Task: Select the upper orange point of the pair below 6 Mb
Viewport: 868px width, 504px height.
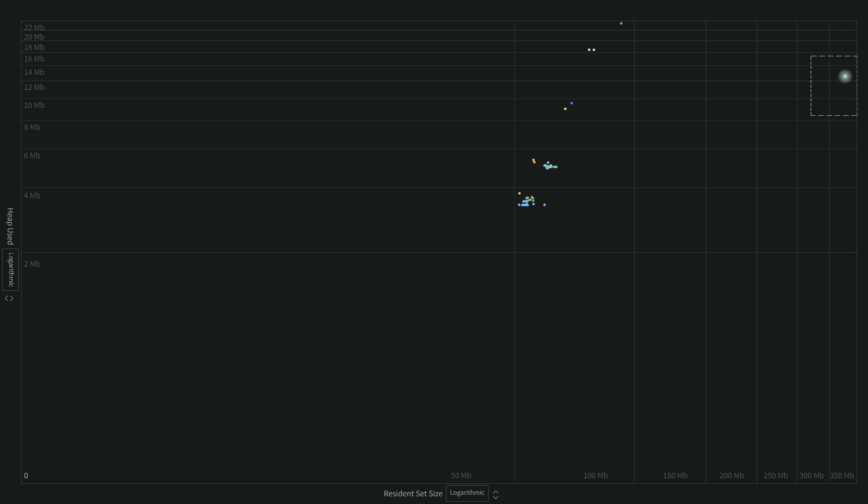Action: [533, 160]
